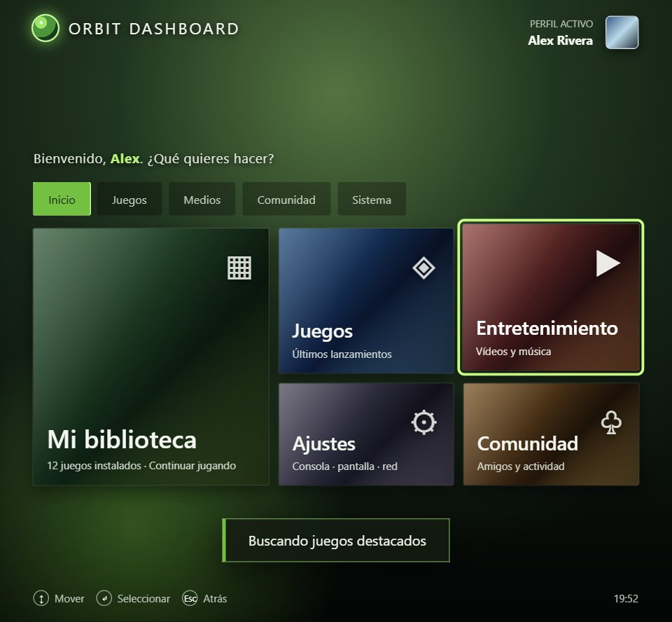Click the Alex Rivera profile name

(560, 41)
